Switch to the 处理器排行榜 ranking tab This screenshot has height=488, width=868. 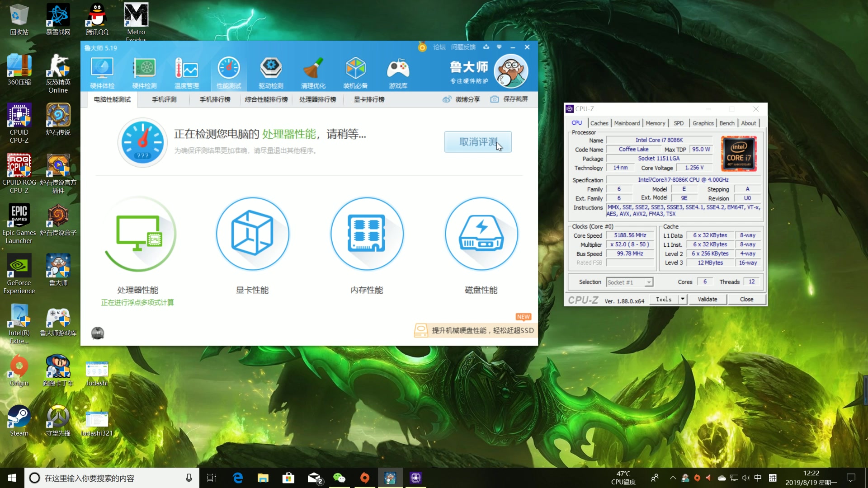pyautogui.click(x=318, y=99)
